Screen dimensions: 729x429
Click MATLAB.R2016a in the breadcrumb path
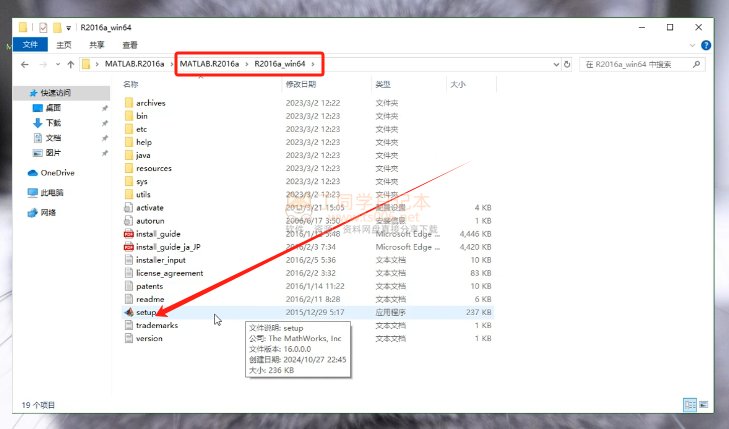click(x=207, y=64)
